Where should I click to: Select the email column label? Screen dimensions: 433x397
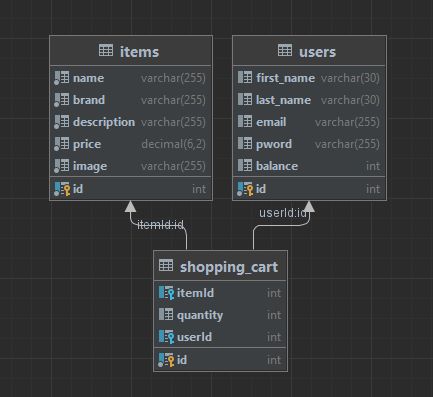(x=271, y=122)
